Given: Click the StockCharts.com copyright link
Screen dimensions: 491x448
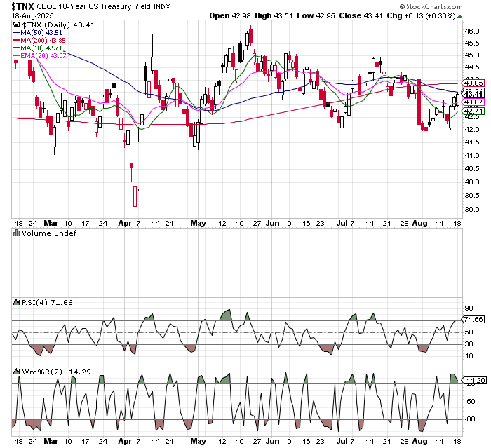Looking at the screenshot, I should click(x=431, y=6).
